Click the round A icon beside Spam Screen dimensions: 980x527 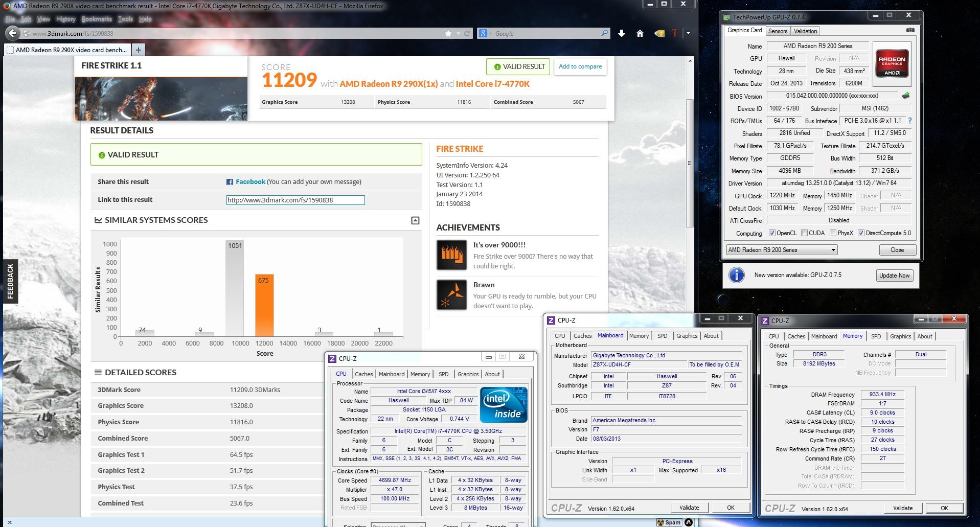coord(689,522)
